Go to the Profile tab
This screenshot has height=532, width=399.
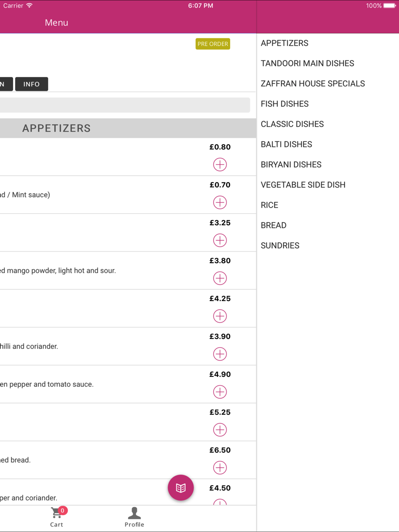click(134, 516)
